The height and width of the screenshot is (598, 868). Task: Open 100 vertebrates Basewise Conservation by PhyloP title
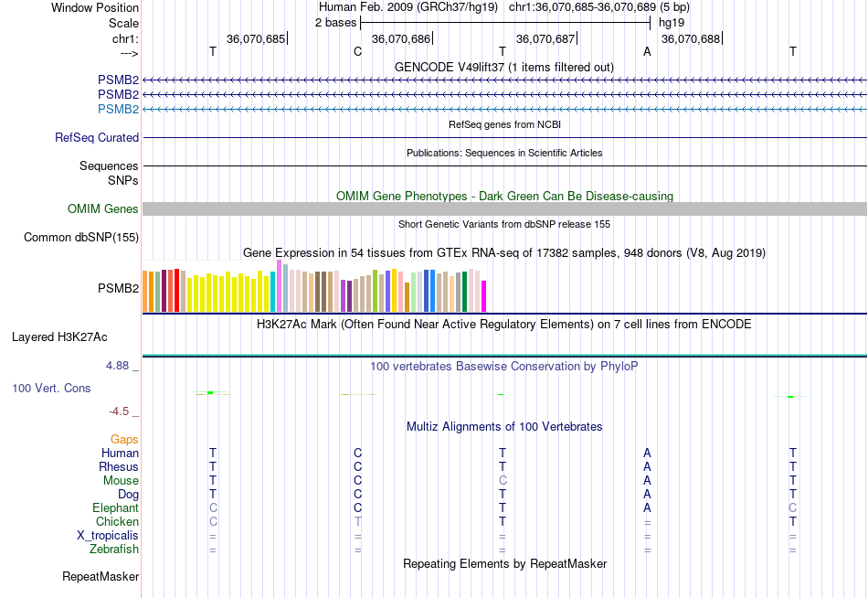(504, 367)
